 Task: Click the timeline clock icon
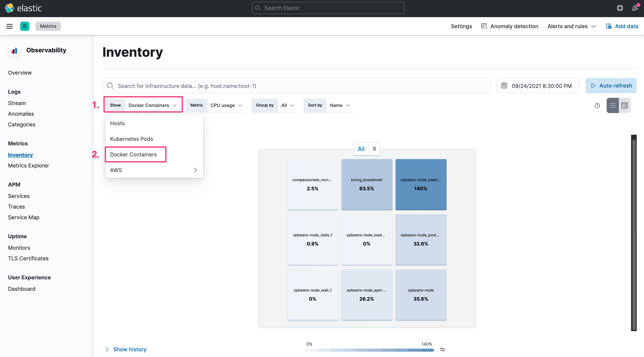point(597,106)
